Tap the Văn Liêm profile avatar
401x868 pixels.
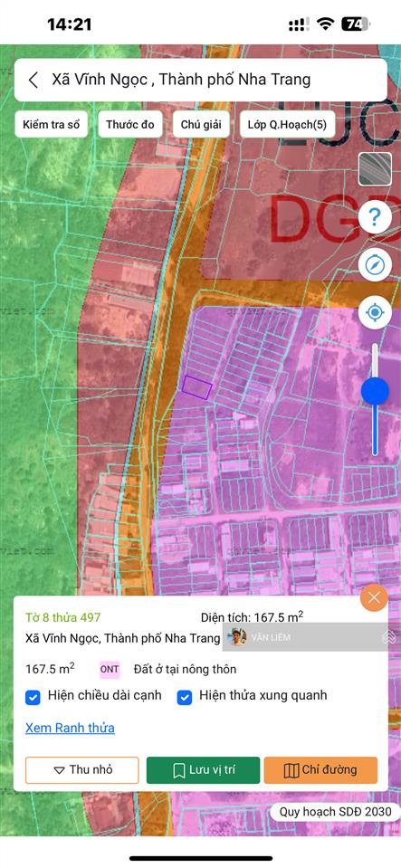(237, 637)
